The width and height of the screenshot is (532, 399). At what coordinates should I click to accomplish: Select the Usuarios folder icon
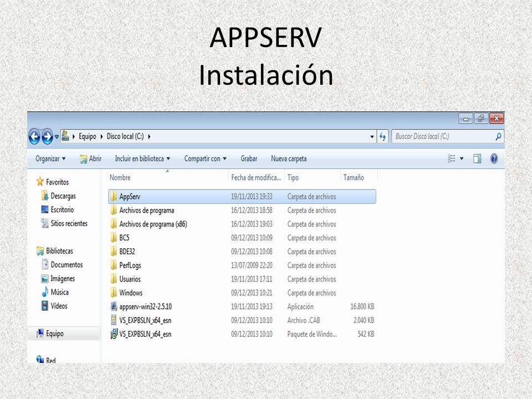[x=114, y=279]
